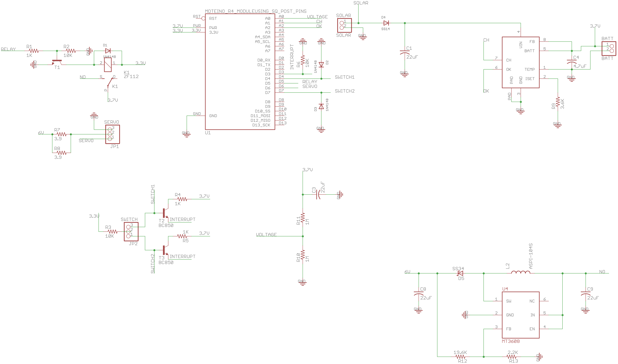Screen dimensions: 618x364
Task: Select the K1 relay coil symbol
Action: (108, 65)
